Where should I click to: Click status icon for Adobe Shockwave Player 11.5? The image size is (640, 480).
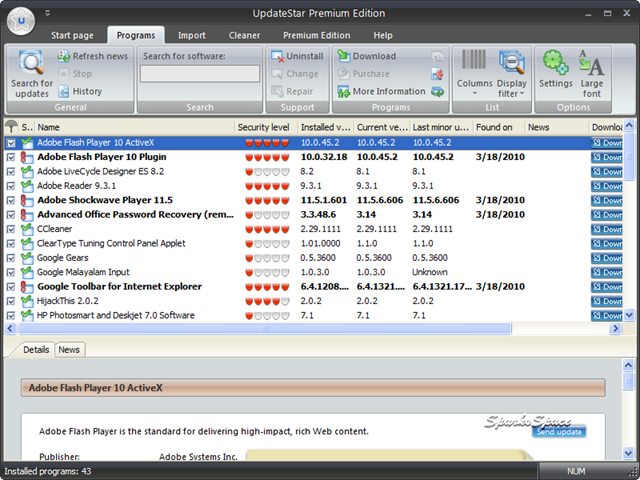point(27,200)
